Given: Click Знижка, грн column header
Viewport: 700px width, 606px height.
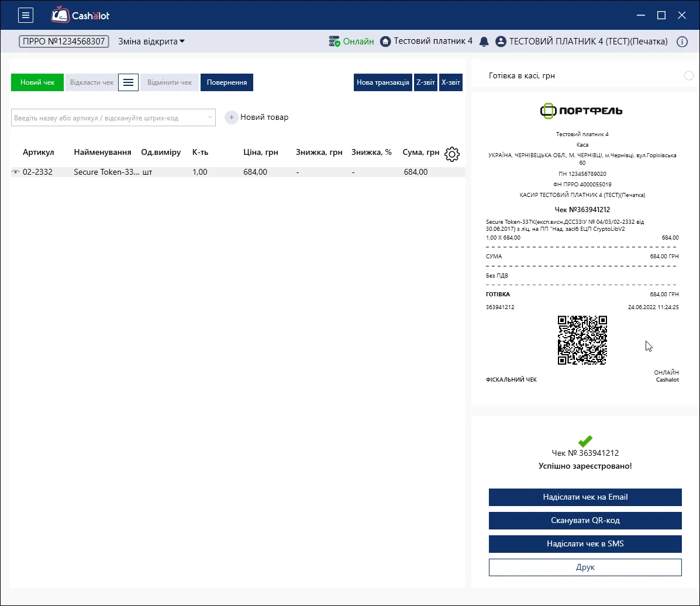Looking at the screenshot, I should pos(319,152).
